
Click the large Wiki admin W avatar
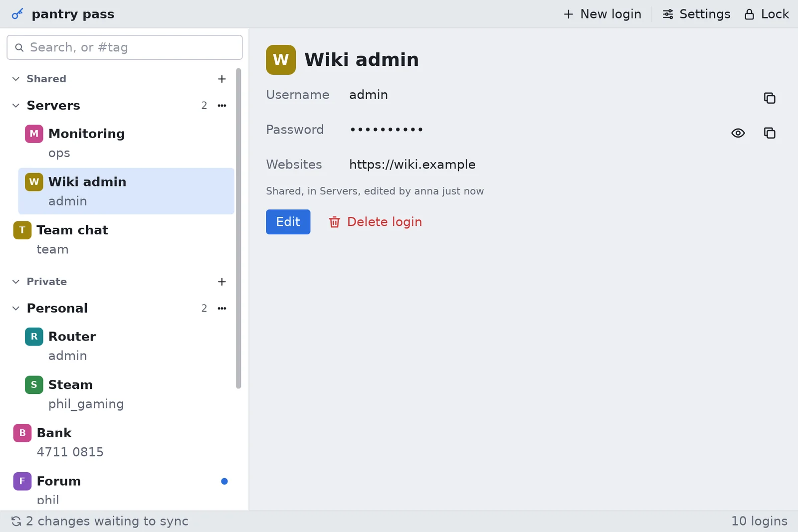point(281,60)
